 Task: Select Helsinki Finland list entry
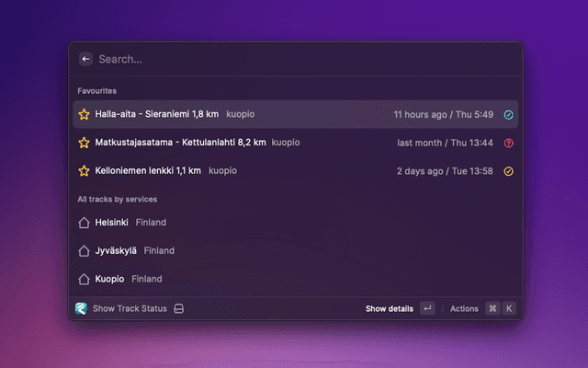pyautogui.click(x=130, y=223)
